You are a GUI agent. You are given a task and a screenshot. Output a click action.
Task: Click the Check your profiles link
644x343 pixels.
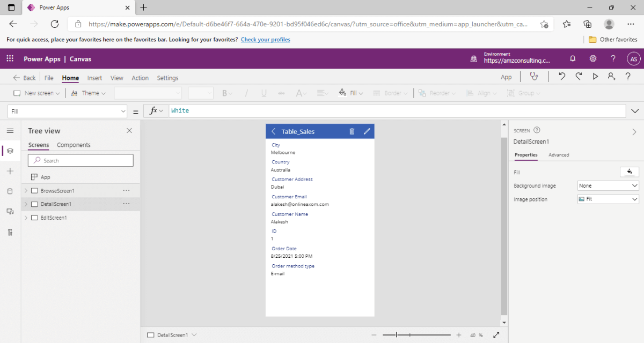265,40
